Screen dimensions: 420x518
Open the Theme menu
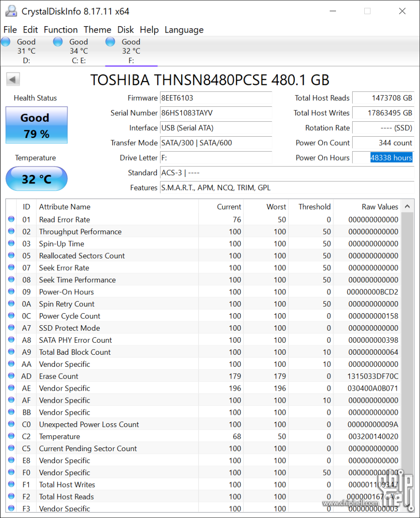tap(97, 30)
